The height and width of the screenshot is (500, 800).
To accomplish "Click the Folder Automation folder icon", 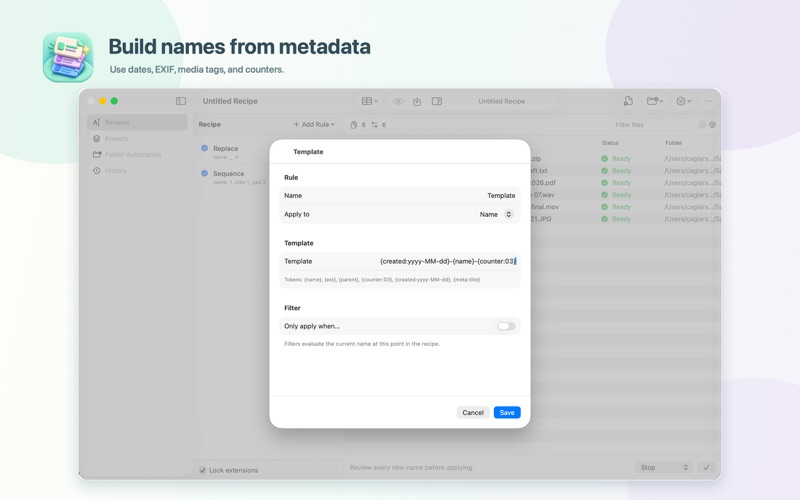I will pos(96,155).
